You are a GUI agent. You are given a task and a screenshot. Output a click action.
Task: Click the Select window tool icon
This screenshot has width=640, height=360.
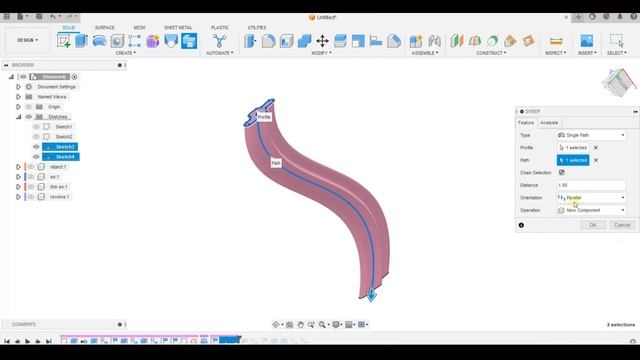(616, 41)
